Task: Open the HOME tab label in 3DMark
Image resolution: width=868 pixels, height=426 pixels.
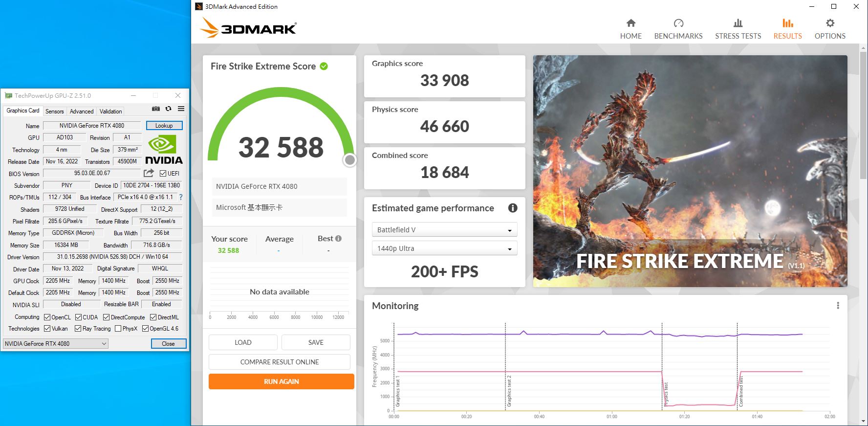Action: [x=631, y=36]
